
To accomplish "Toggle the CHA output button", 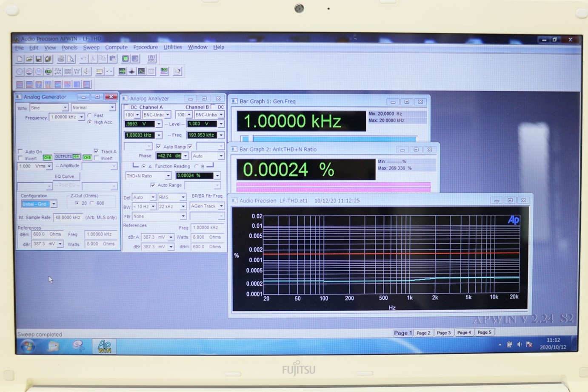I will 47,157.
